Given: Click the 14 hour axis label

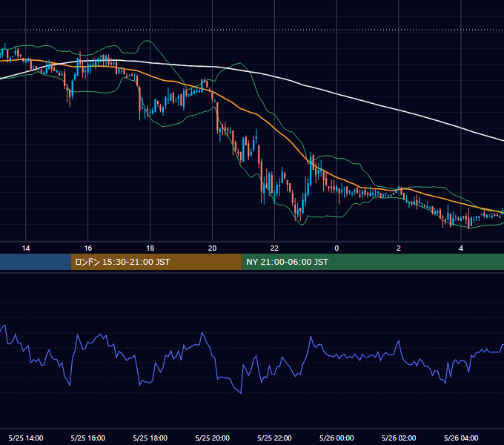Looking at the screenshot, I should pos(26,248).
